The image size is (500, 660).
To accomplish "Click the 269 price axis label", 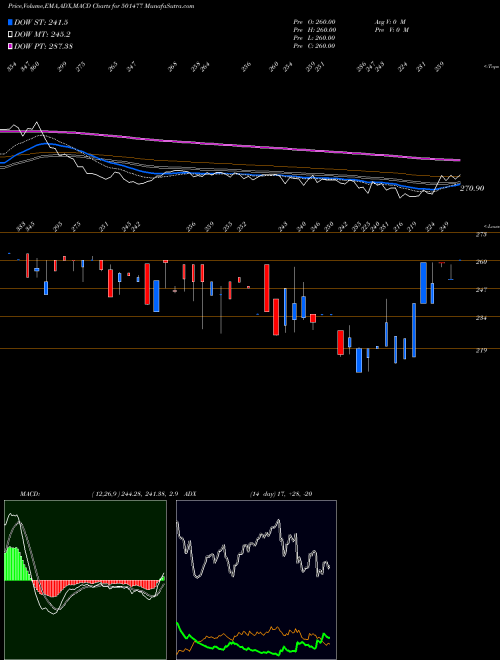I will click(481, 262).
